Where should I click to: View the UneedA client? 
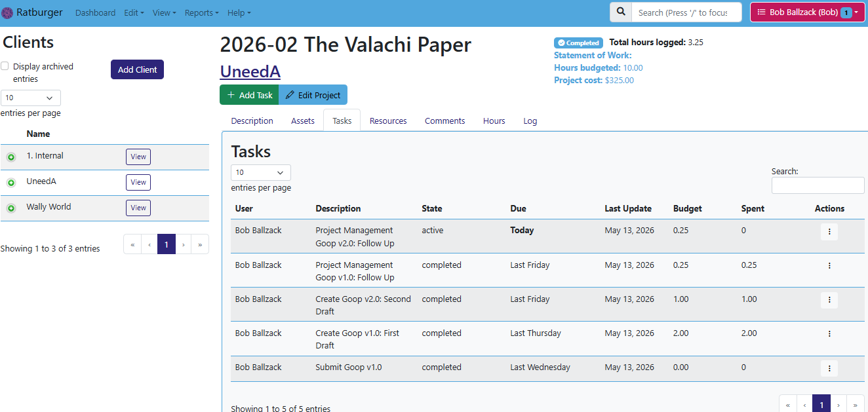[x=138, y=182]
